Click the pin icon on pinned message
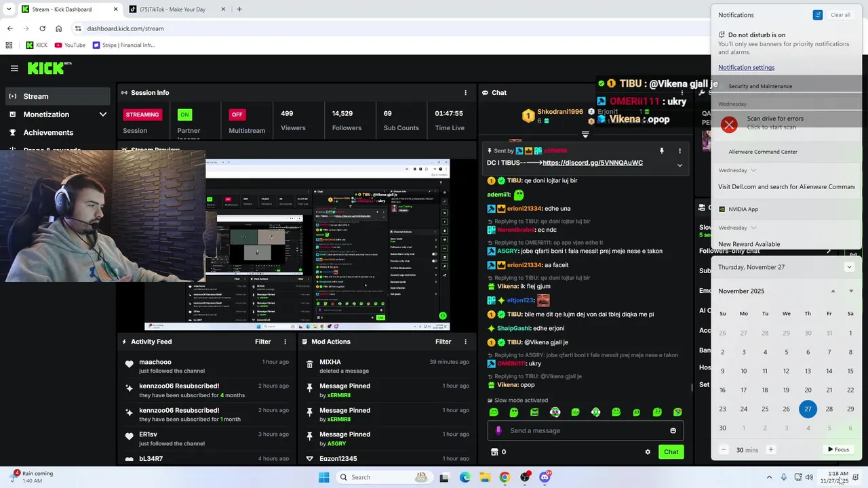This screenshot has height=488, width=868. (662, 151)
